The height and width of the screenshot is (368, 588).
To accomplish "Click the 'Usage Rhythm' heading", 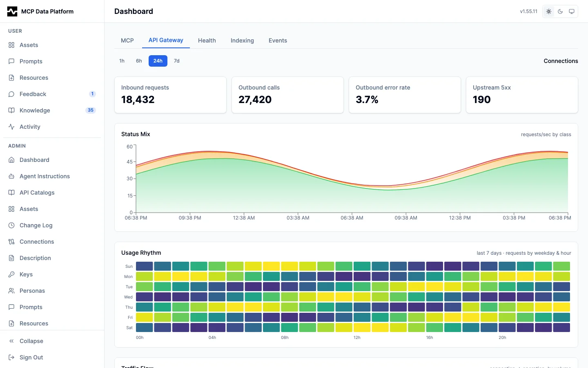I will click(141, 253).
